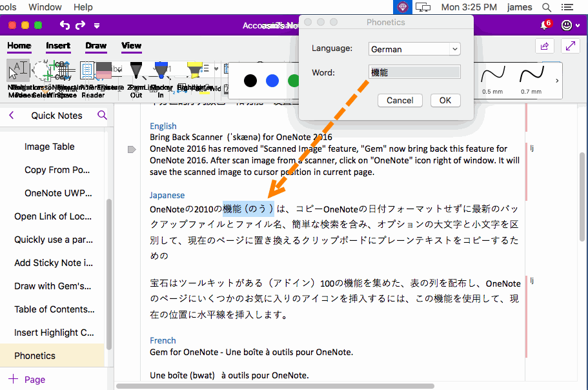Click the page's horizontal scrollbar

point(275,386)
